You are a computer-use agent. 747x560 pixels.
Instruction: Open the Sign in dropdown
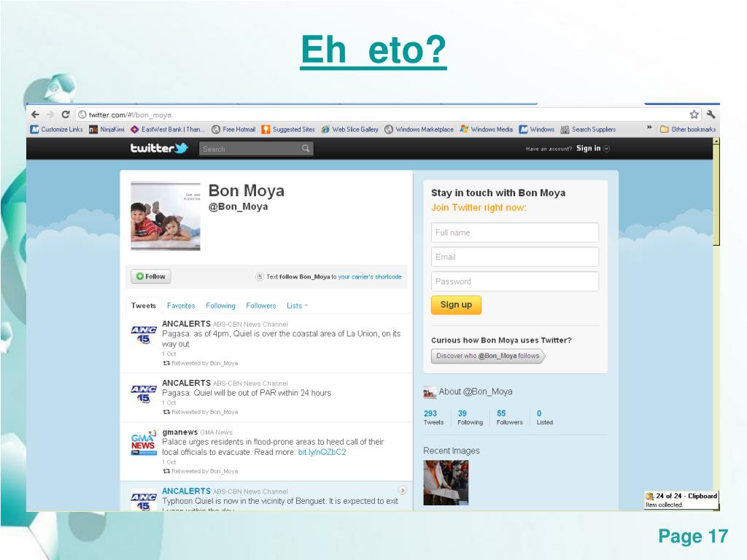pos(592,149)
